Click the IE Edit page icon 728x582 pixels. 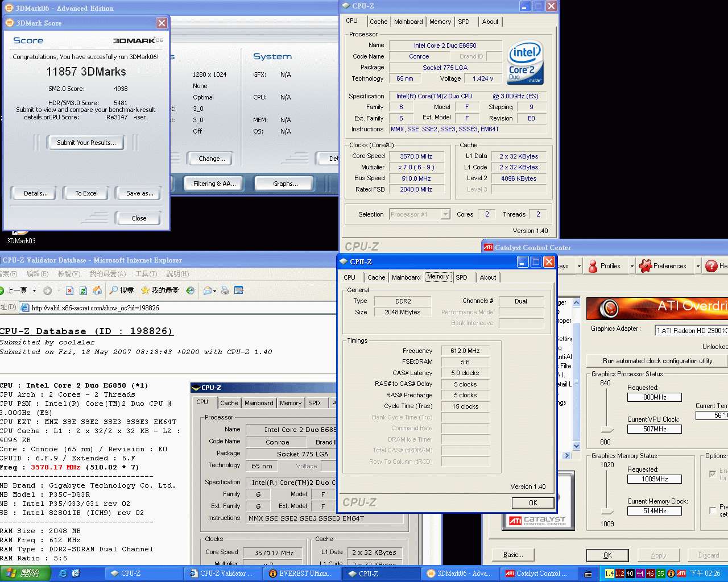[x=239, y=290]
